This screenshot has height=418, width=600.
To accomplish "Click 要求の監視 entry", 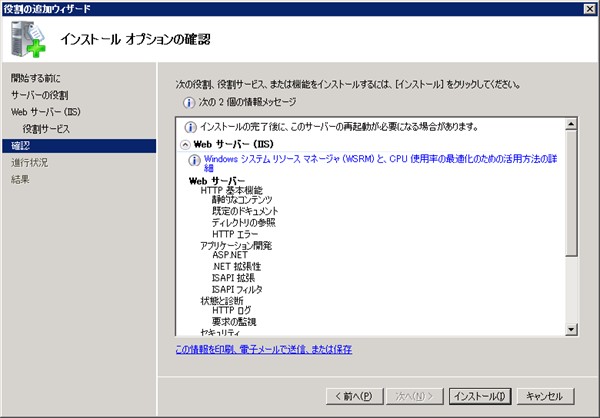I will [234, 322].
